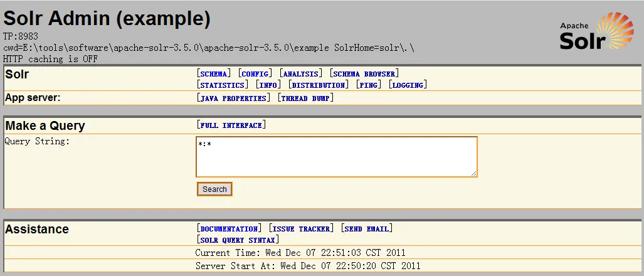
Task: Open the SOLR QUERY SYNTAX link
Action: 238,240
